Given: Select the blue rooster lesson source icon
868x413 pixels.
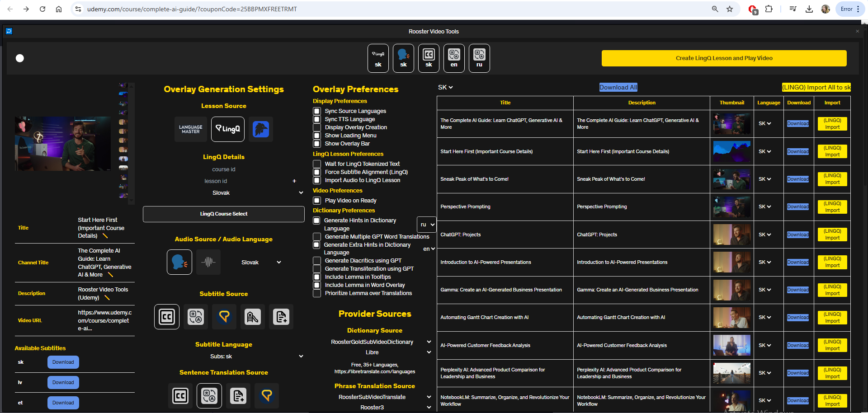Looking at the screenshot, I should 261,129.
